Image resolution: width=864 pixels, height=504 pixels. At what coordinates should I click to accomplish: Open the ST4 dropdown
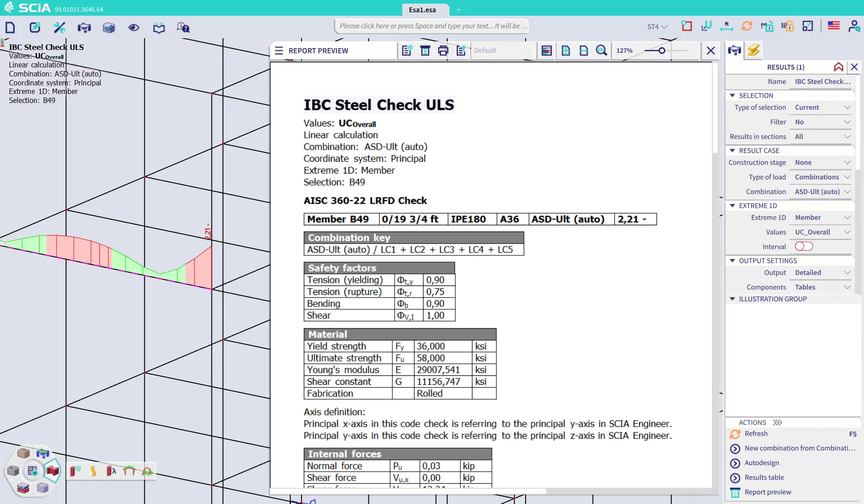pyautogui.click(x=657, y=27)
